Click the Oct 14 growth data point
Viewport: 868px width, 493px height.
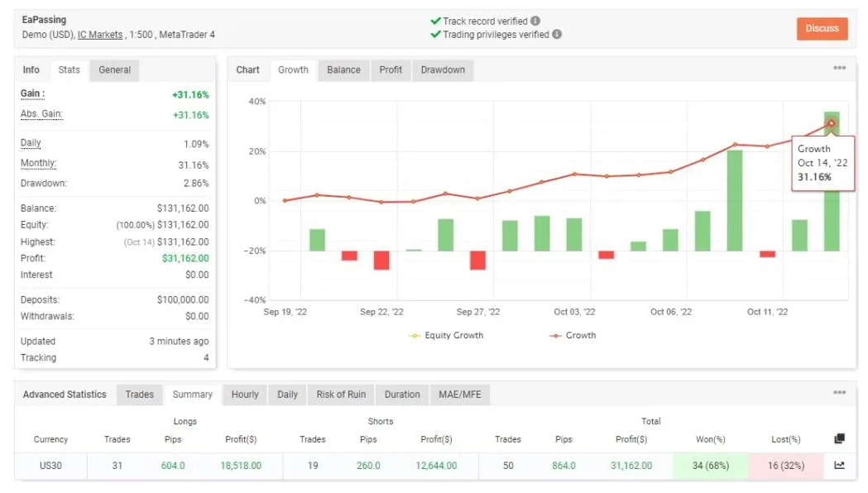832,123
